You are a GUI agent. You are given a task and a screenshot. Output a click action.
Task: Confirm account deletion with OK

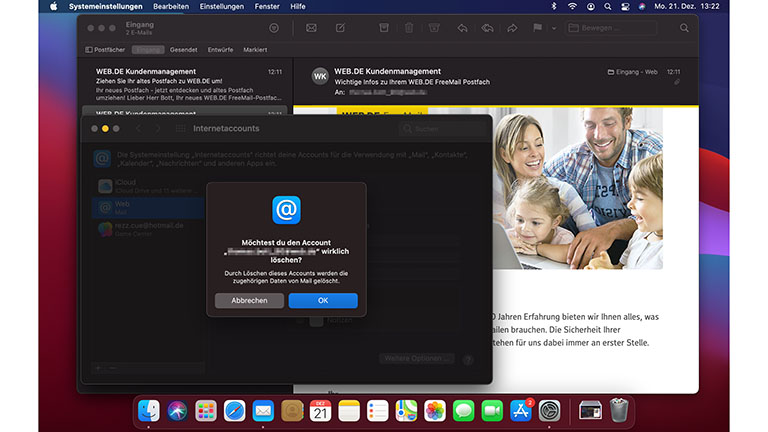point(322,301)
